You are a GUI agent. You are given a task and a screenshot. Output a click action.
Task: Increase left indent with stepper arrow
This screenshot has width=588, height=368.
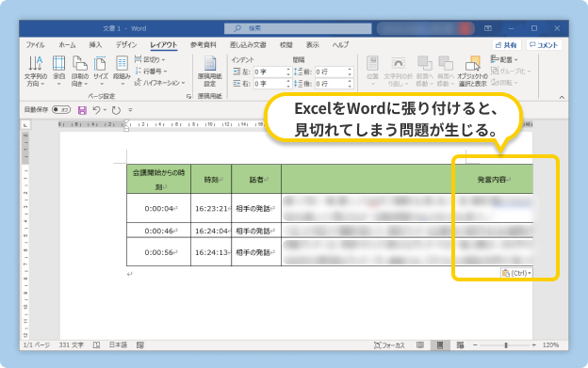click(288, 70)
